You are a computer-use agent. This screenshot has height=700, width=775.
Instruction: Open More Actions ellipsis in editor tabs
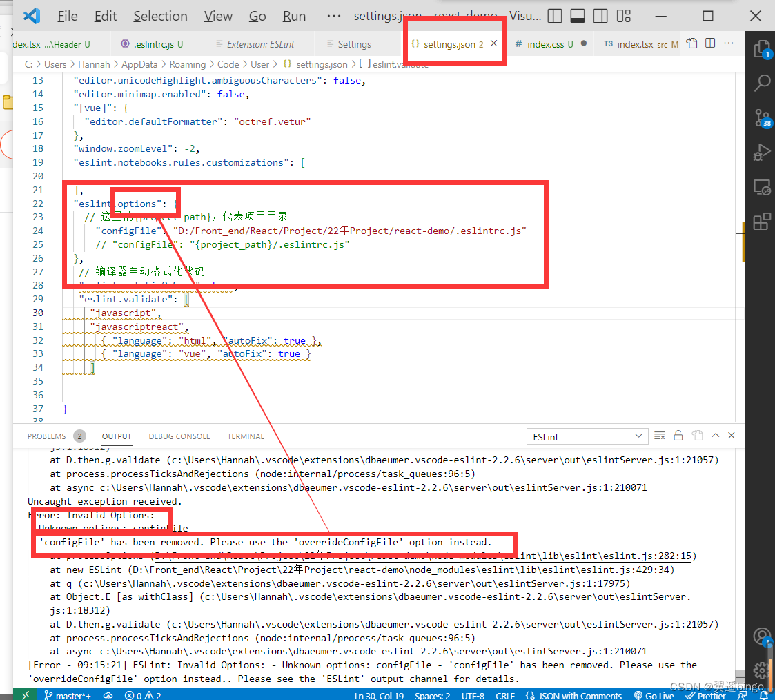[729, 43]
